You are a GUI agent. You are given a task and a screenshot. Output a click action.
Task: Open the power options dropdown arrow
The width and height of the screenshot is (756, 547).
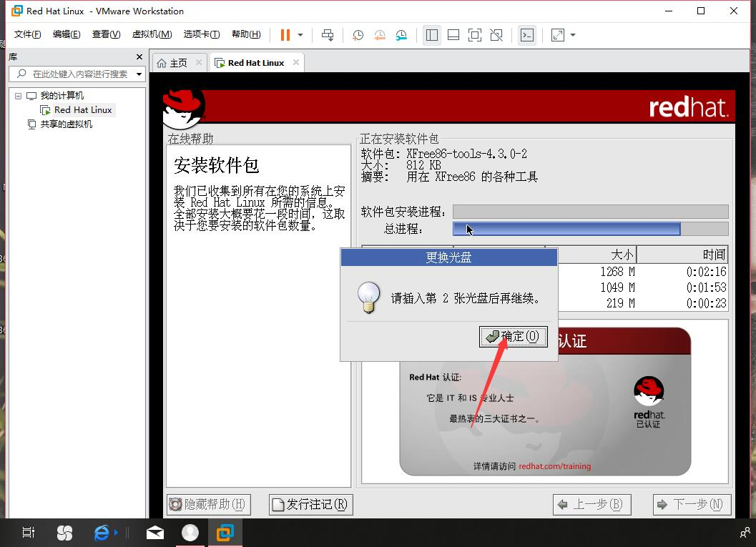tap(300, 35)
